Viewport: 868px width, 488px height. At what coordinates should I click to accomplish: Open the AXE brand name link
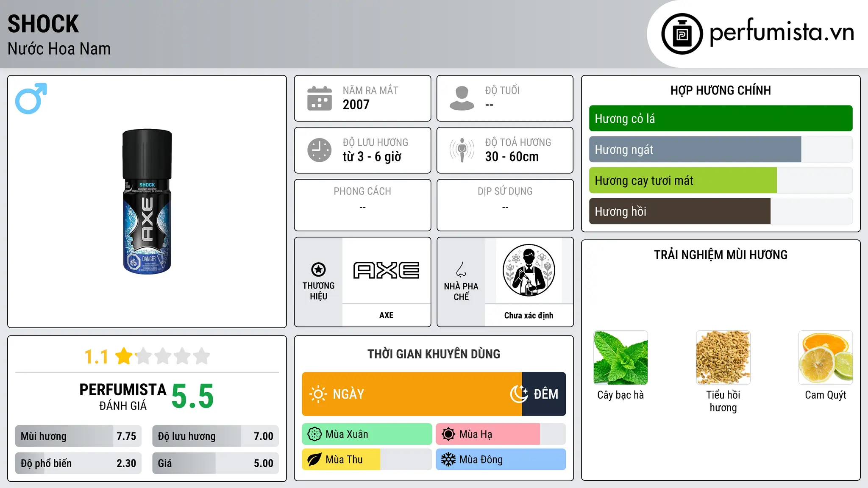pos(386,315)
